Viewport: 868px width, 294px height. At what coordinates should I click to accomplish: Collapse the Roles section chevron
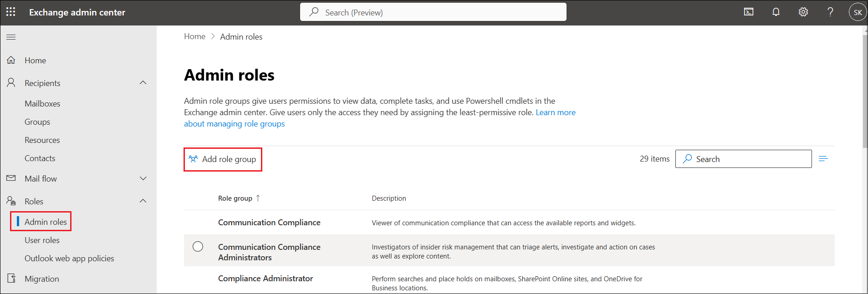[143, 201]
